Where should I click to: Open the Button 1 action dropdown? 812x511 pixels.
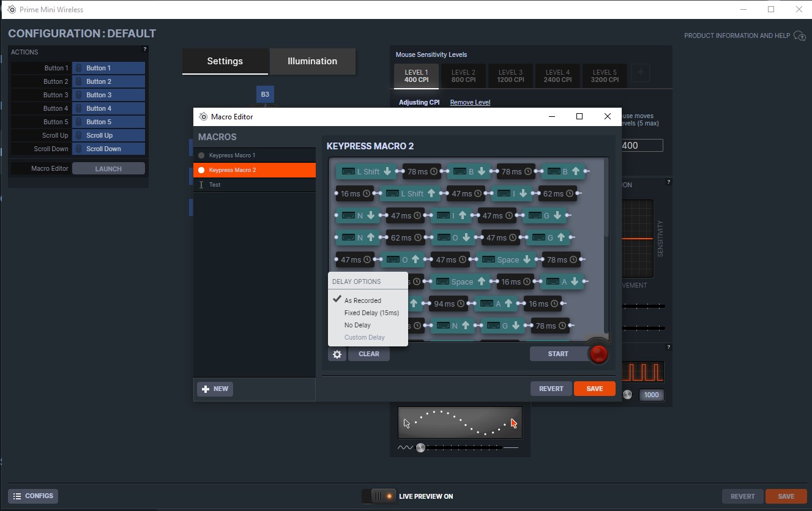tap(108, 68)
